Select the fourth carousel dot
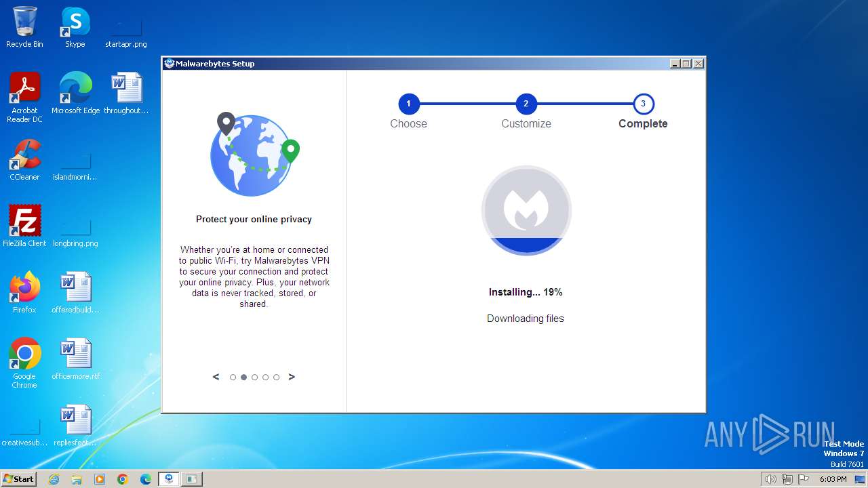The height and width of the screenshot is (488, 868). 265,378
